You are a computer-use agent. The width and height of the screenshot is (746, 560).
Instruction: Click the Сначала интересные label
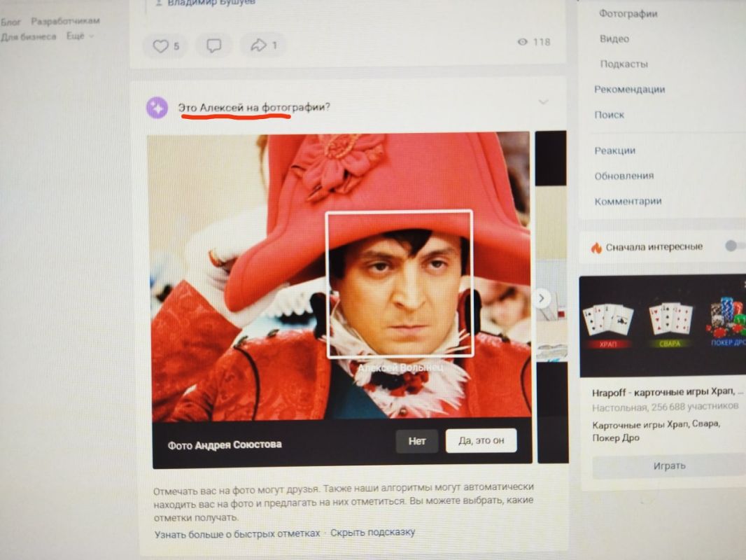coord(654,247)
